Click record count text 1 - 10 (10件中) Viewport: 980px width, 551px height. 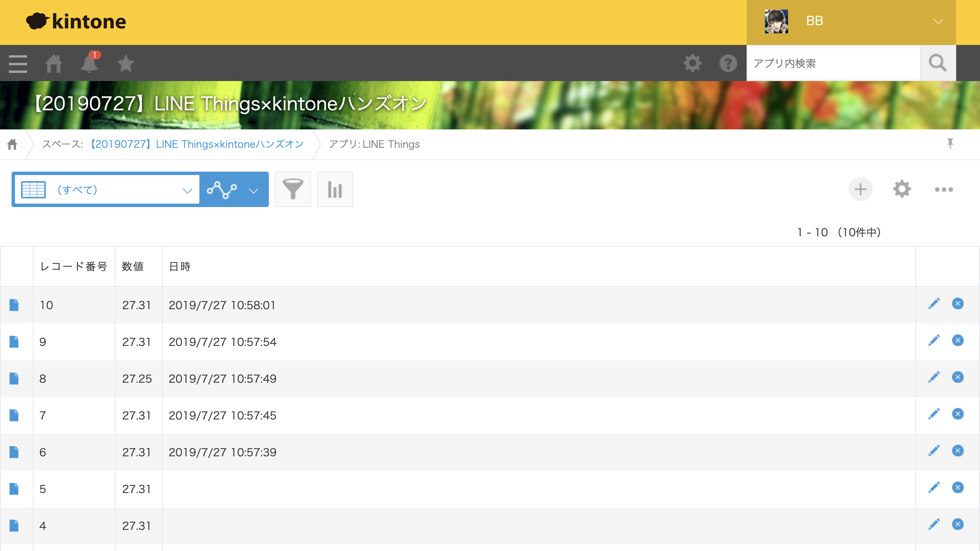tap(839, 232)
